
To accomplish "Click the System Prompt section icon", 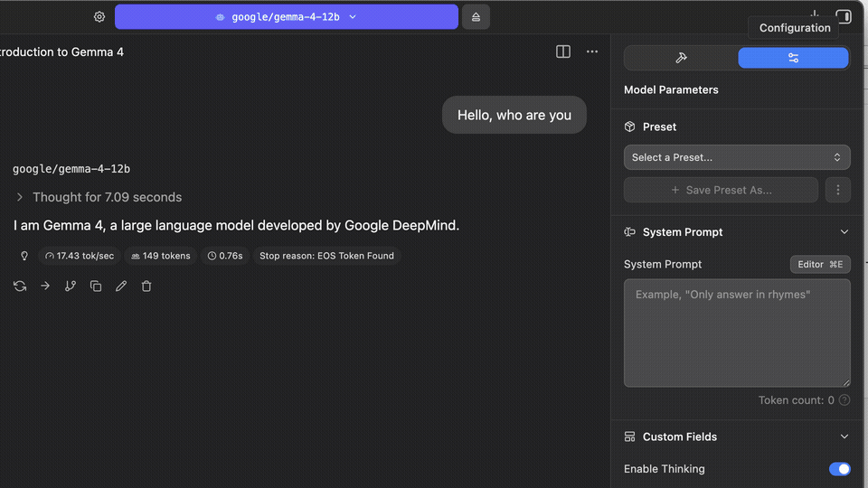I will pyautogui.click(x=629, y=232).
